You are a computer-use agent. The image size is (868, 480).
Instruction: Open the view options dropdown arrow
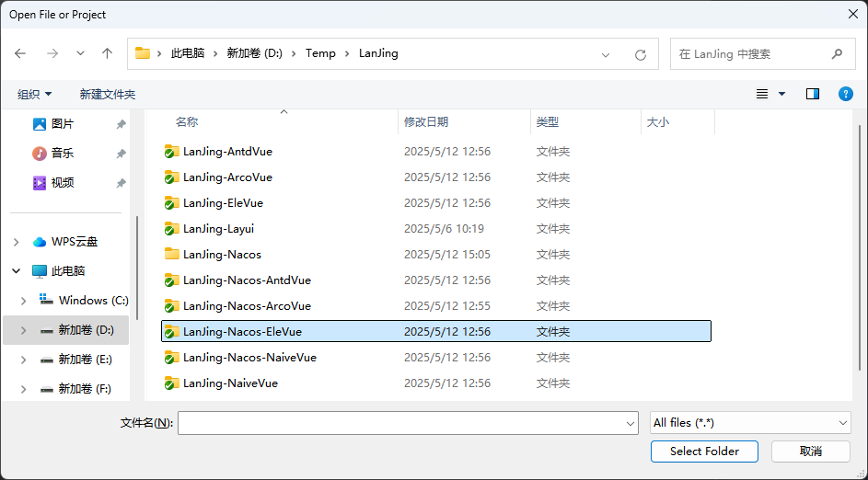(x=781, y=94)
